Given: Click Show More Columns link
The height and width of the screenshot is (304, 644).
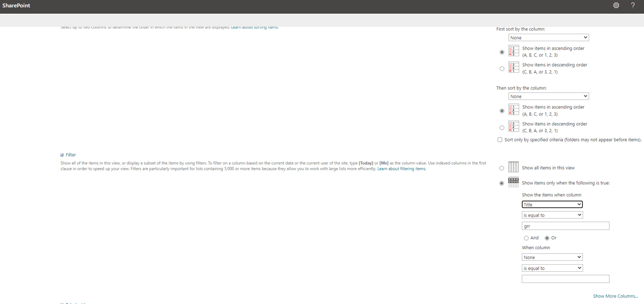Looking at the screenshot, I should coord(615,296).
